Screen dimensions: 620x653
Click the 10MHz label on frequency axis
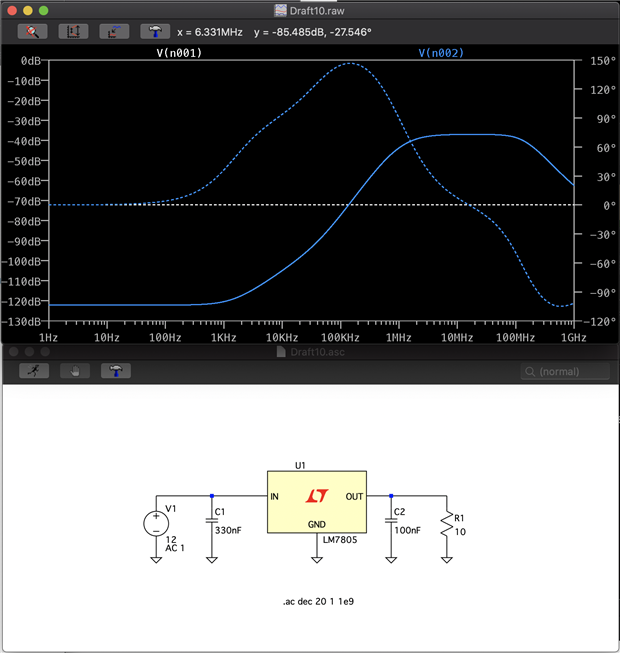457,338
